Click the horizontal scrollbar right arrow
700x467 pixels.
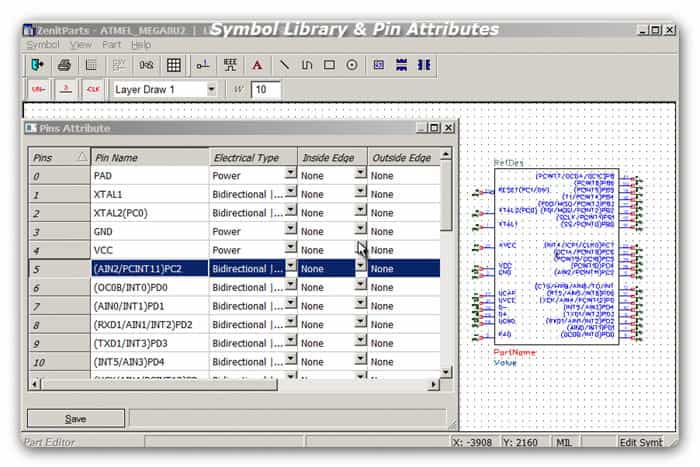click(x=433, y=384)
